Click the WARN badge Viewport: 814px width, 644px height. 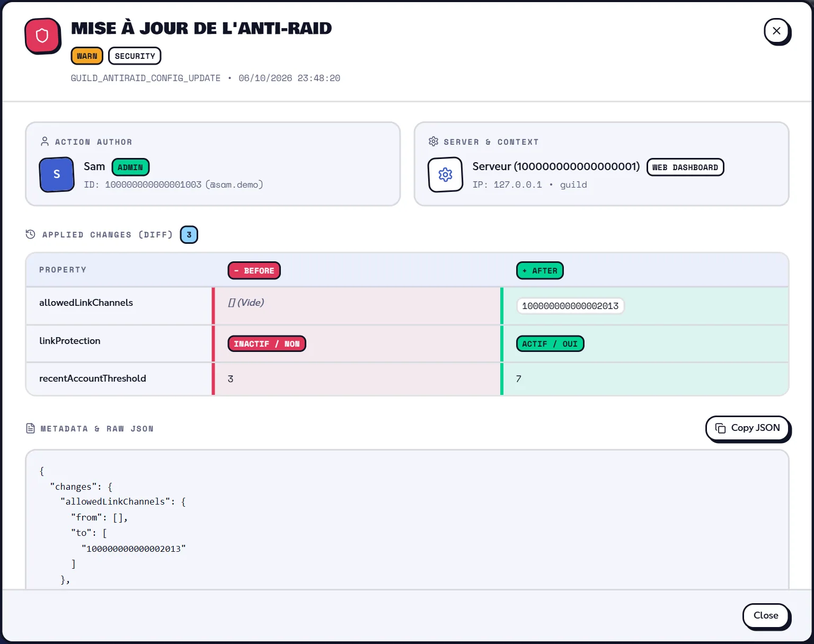[87, 56]
